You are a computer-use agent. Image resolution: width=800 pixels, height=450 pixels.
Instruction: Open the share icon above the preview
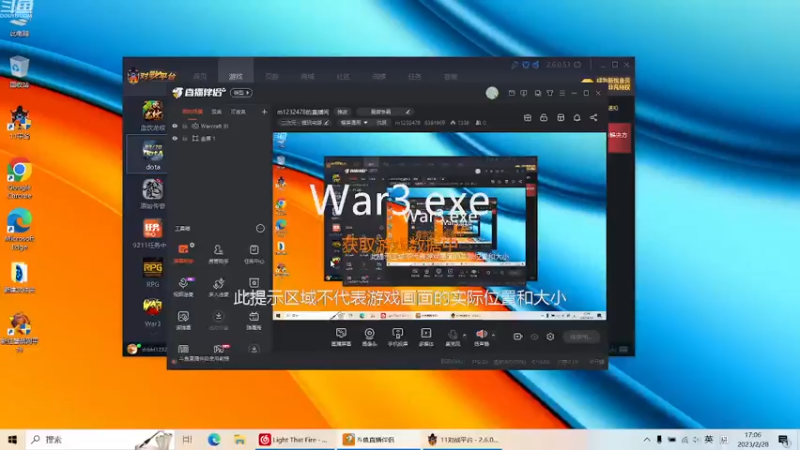pos(593,118)
